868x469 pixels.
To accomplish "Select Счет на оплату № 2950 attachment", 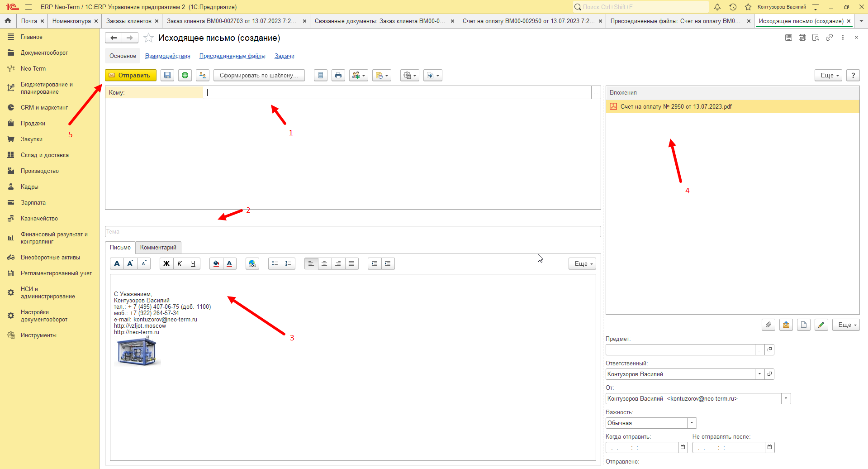I will (732, 106).
